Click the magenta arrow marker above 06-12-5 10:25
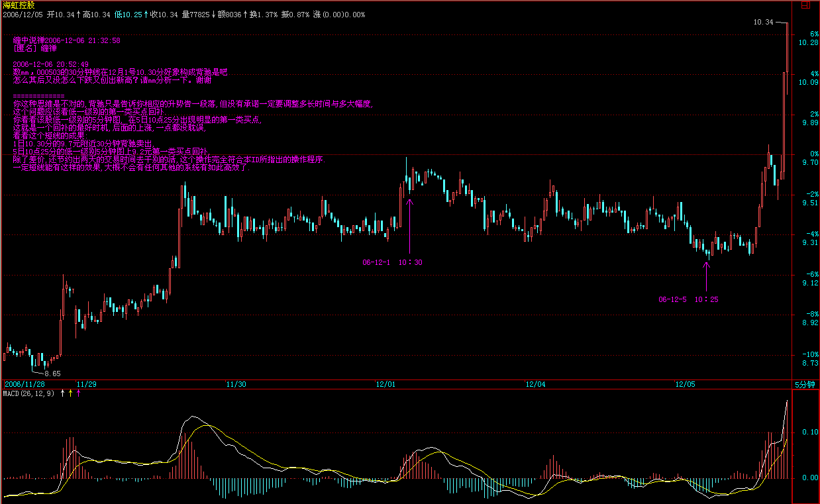Screen dimensions: 820x504 coord(706,276)
